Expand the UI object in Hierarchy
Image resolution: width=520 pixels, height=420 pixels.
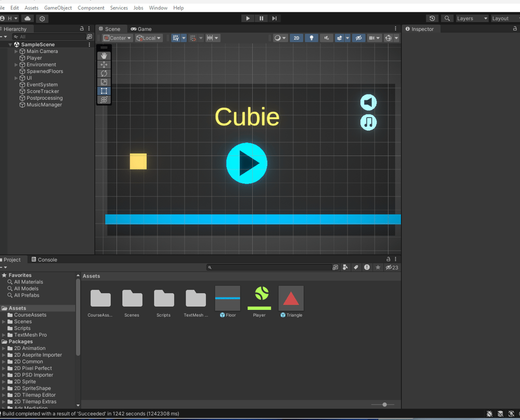[16, 78]
